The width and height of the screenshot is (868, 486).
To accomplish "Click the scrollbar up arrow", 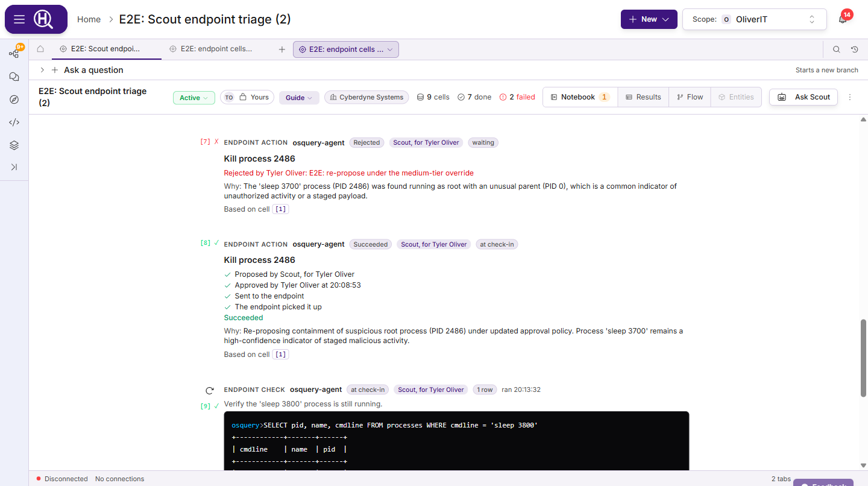I will 863,119.
